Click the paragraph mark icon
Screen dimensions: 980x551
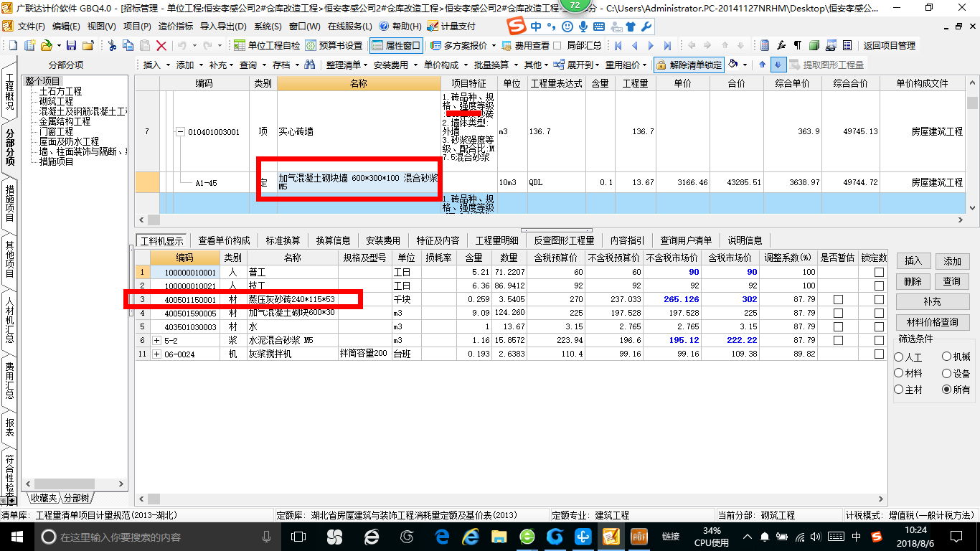click(797, 45)
